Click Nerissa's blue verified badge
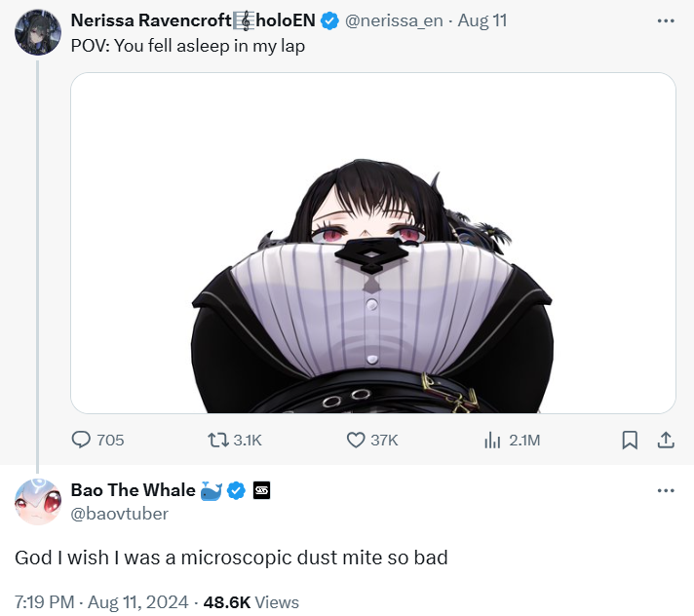The image size is (694, 616). pyautogui.click(x=329, y=20)
